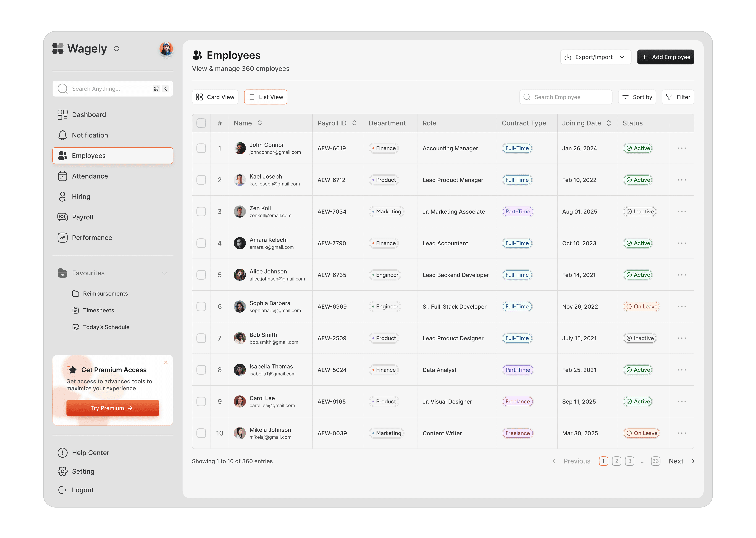
Task: Select the checkbox for Bob Smith row
Action: point(201,338)
